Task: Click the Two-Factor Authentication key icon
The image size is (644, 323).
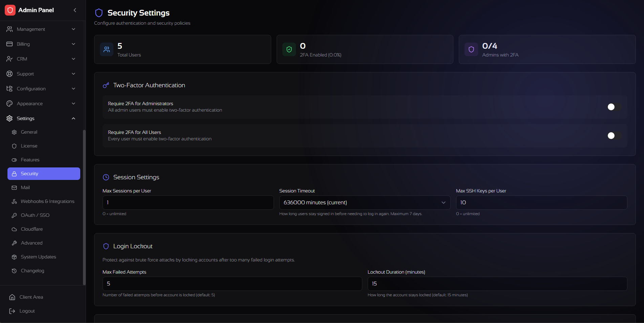Action: (x=106, y=85)
